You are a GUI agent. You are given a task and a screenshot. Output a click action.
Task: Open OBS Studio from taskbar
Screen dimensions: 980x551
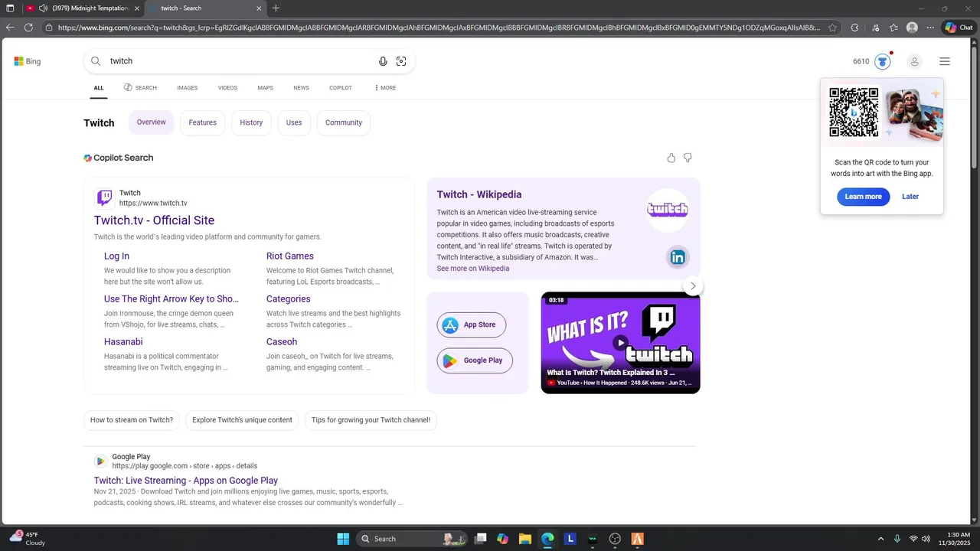click(x=615, y=539)
